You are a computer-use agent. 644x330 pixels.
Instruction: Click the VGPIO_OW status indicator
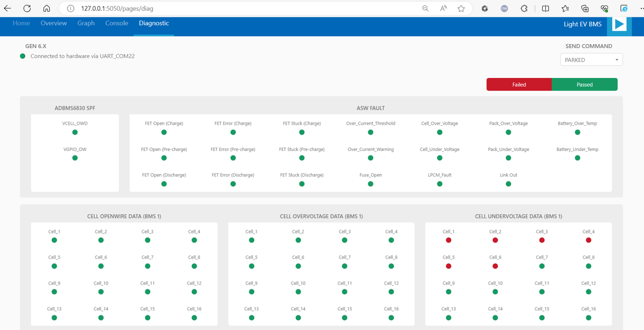pyautogui.click(x=74, y=157)
